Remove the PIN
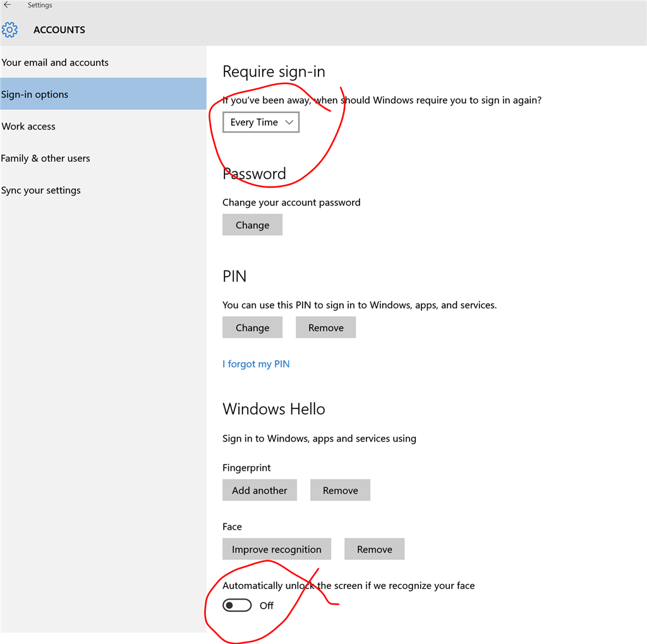This screenshot has width=647, height=644. (x=325, y=328)
